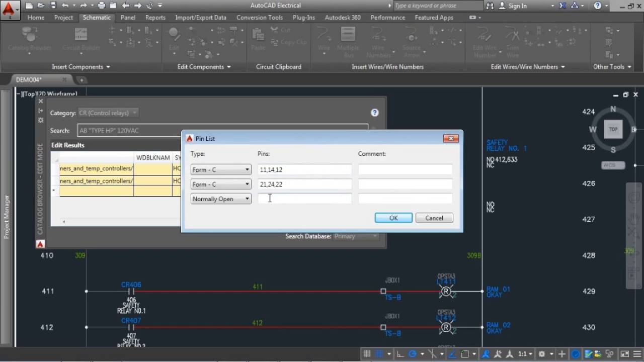The height and width of the screenshot is (362, 644).
Task: Click the Previous Project Drawing left arrow
Action: pyautogui.click(x=125, y=6)
